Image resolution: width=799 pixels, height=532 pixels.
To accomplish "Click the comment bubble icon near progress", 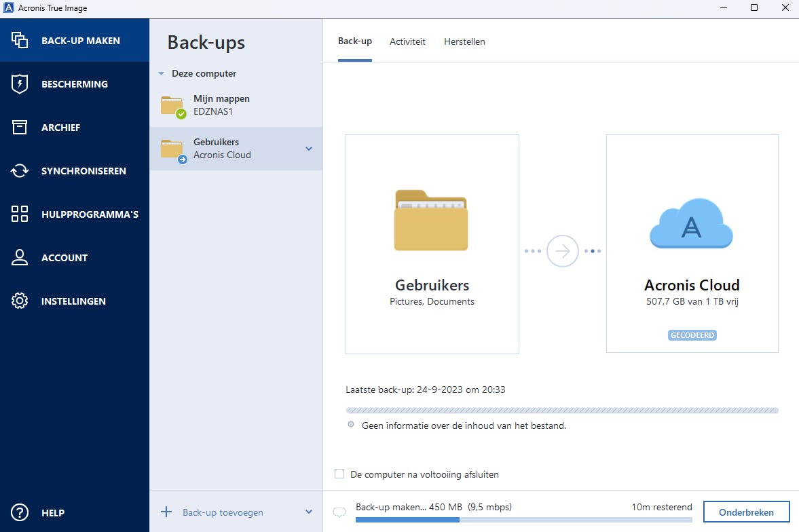I will (339, 512).
